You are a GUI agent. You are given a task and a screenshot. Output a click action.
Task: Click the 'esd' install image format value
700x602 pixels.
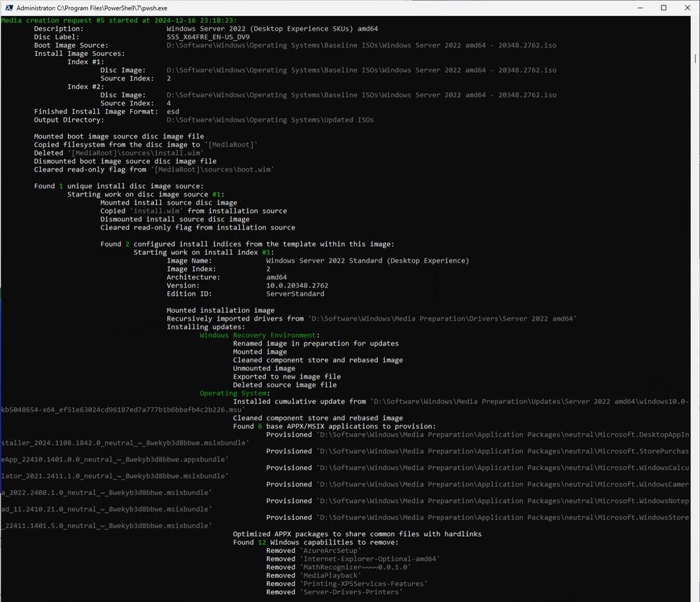point(173,111)
